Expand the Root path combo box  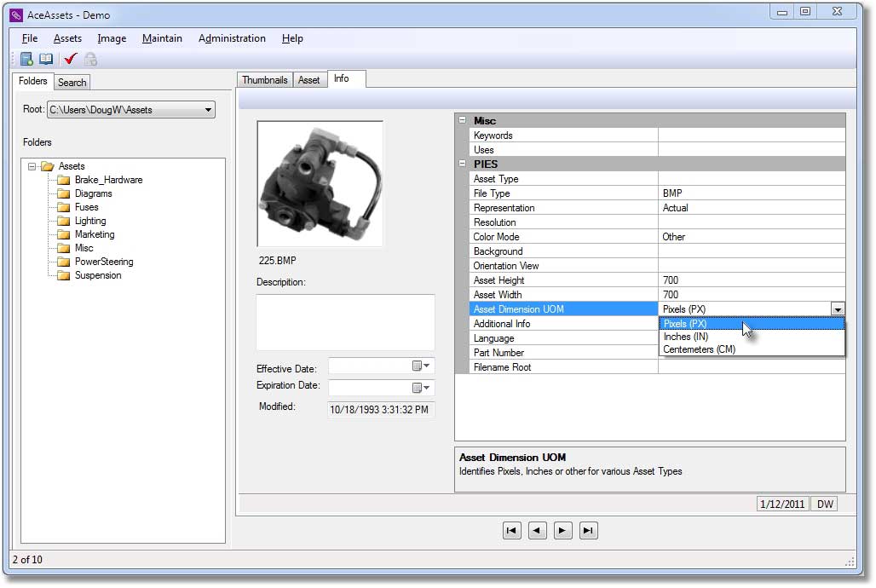pos(208,110)
